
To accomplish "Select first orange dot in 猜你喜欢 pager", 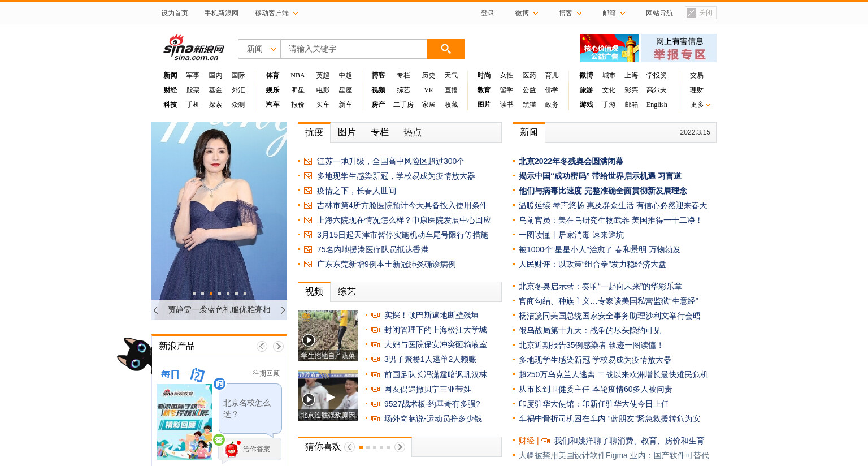I will (x=361, y=447).
